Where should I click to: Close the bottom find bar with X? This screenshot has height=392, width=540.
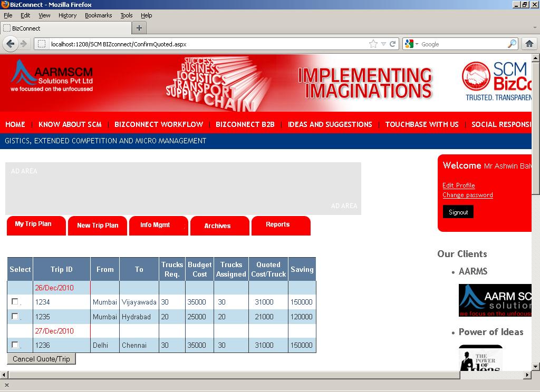[6, 385]
